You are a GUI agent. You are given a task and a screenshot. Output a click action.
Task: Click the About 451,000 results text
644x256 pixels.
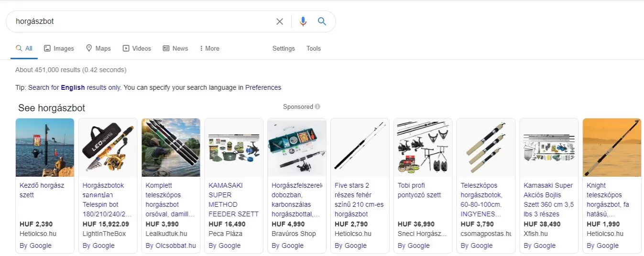pos(71,70)
